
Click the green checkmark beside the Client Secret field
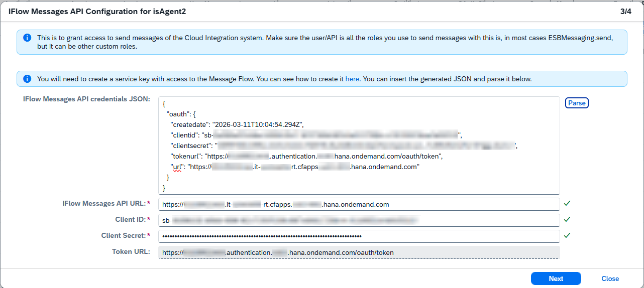[567, 235]
